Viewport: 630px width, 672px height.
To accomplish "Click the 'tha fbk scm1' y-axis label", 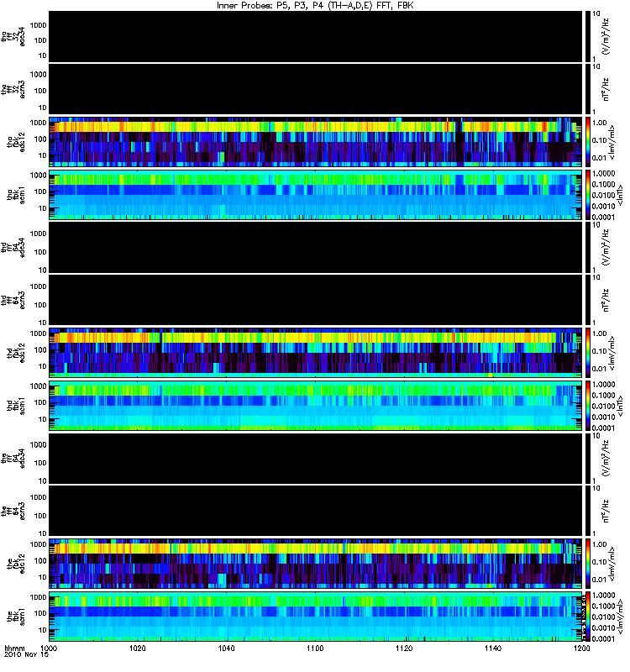I will (16, 195).
